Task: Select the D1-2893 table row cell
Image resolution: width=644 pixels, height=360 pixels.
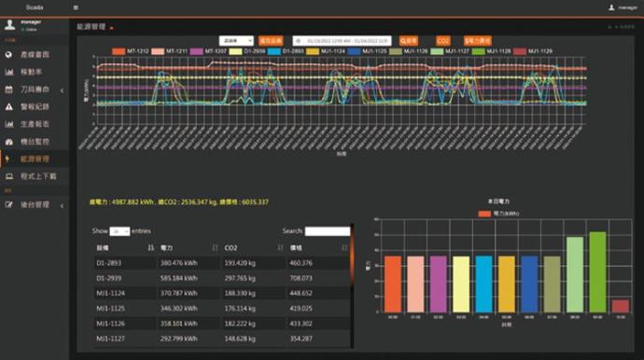Action: tap(125, 263)
